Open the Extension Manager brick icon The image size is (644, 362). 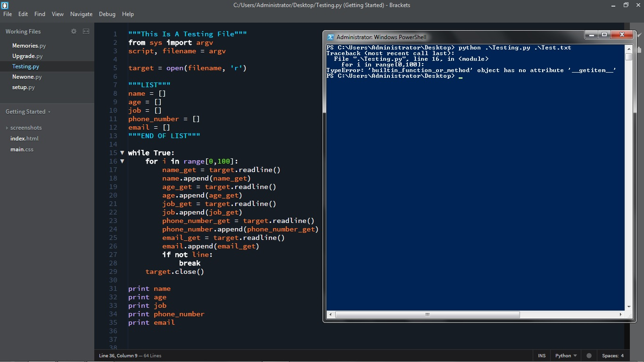[x=639, y=49]
